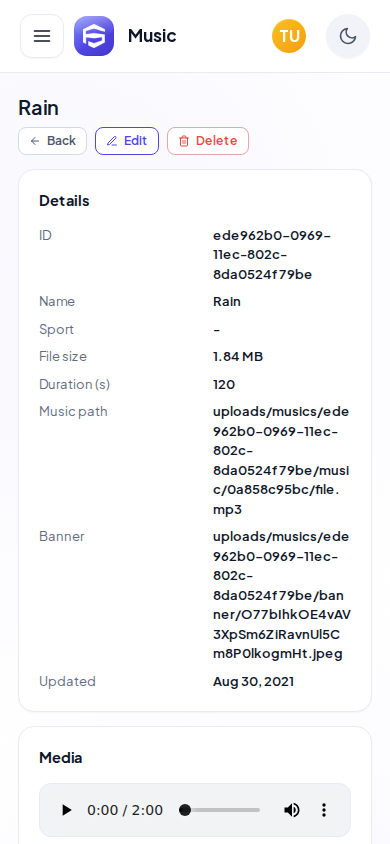390x844 pixels.
Task: Click the Music header title
Action: 152,36
